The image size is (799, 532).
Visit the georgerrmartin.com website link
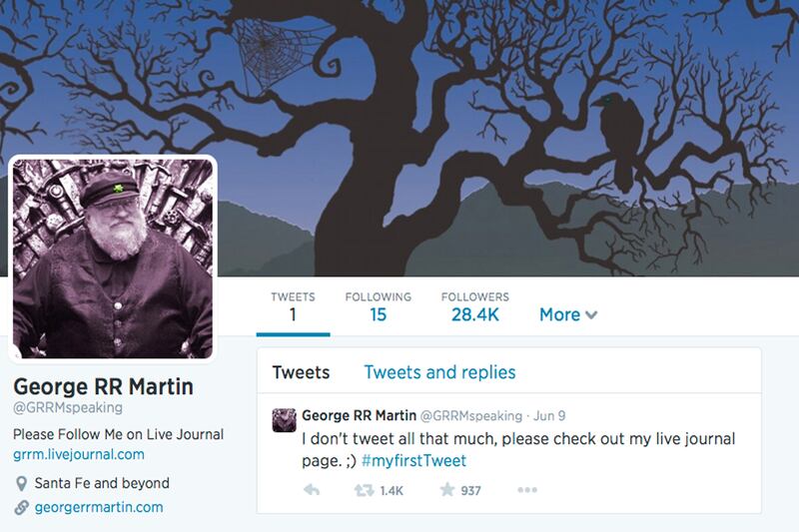click(x=99, y=507)
